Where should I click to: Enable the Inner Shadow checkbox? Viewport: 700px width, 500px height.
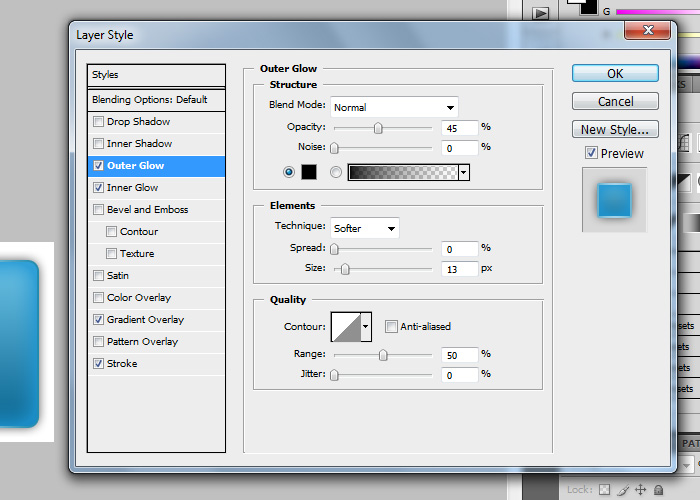98,143
